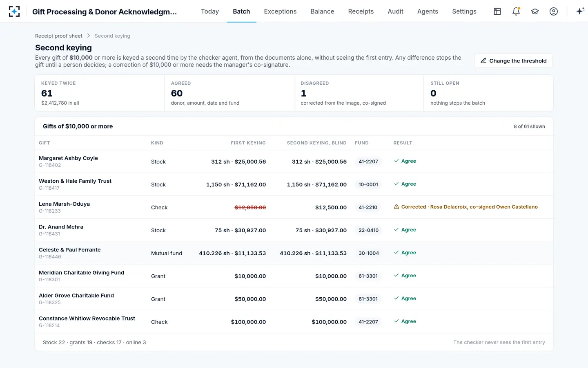This screenshot has height=368, width=588.
Task: Go to the Today tab
Action: (210, 11)
